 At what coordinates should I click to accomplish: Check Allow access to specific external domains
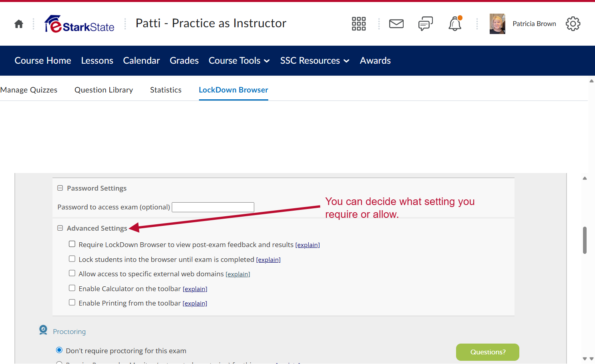tap(72, 273)
